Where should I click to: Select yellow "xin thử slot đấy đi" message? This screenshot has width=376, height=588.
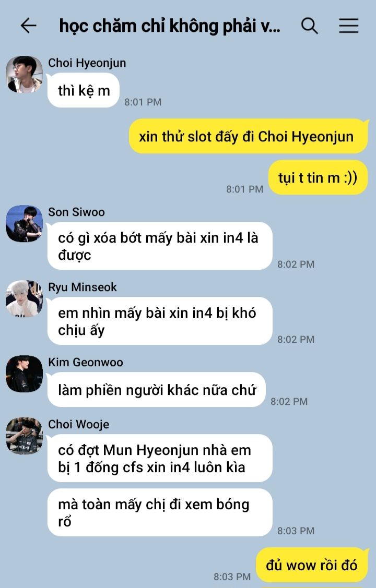[x=248, y=136]
